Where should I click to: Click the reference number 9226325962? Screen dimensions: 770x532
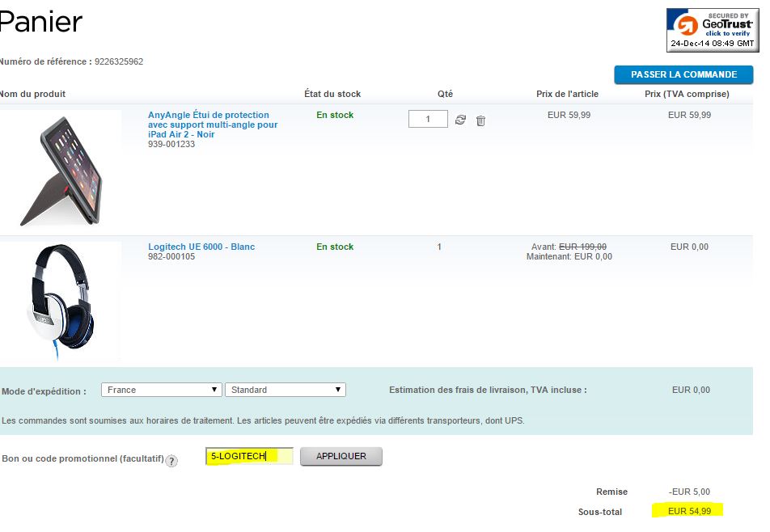point(119,61)
